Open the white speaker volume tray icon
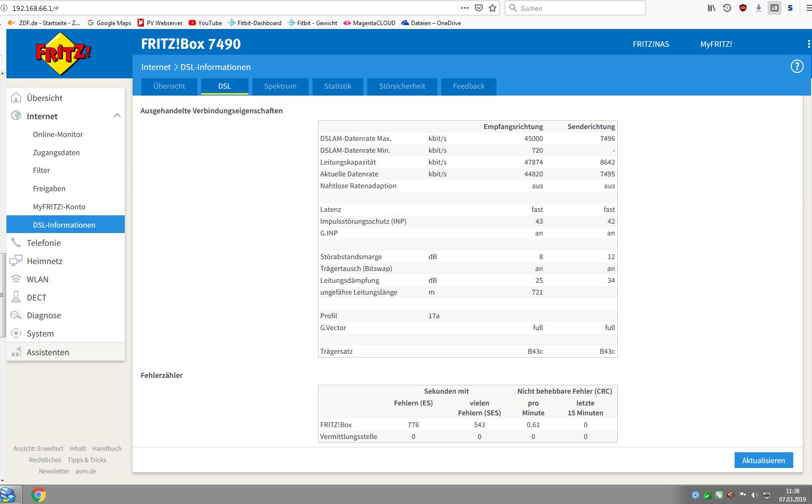The height and width of the screenshot is (504, 812). pos(754,495)
